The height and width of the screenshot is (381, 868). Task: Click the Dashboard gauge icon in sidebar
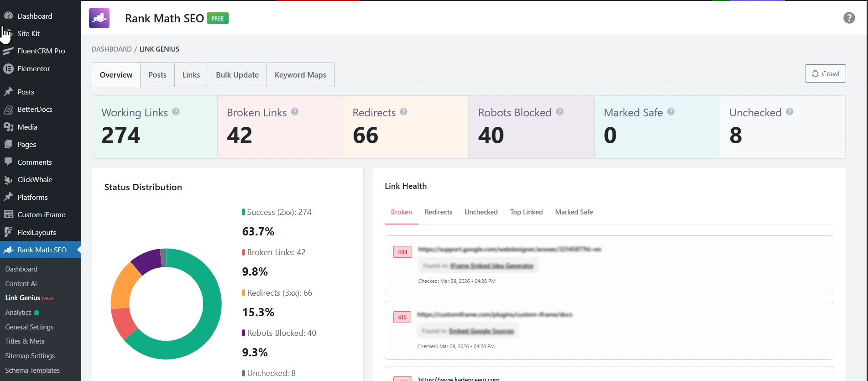8,16
